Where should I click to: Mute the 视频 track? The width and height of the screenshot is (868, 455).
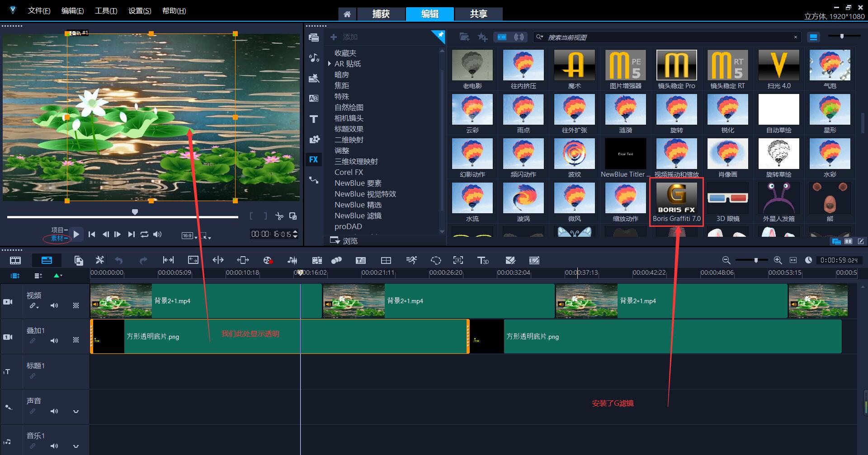click(54, 305)
